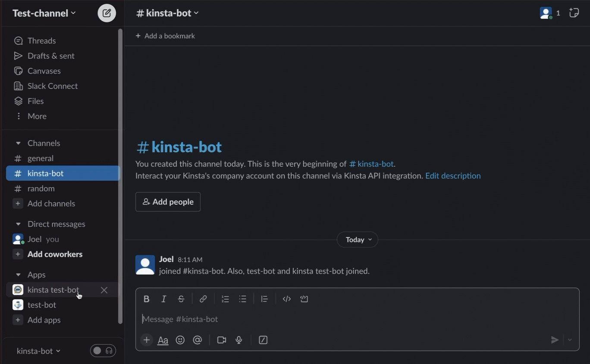Click inside the message input field
The height and width of the screenshot is (364, 590).
[302, 319]
